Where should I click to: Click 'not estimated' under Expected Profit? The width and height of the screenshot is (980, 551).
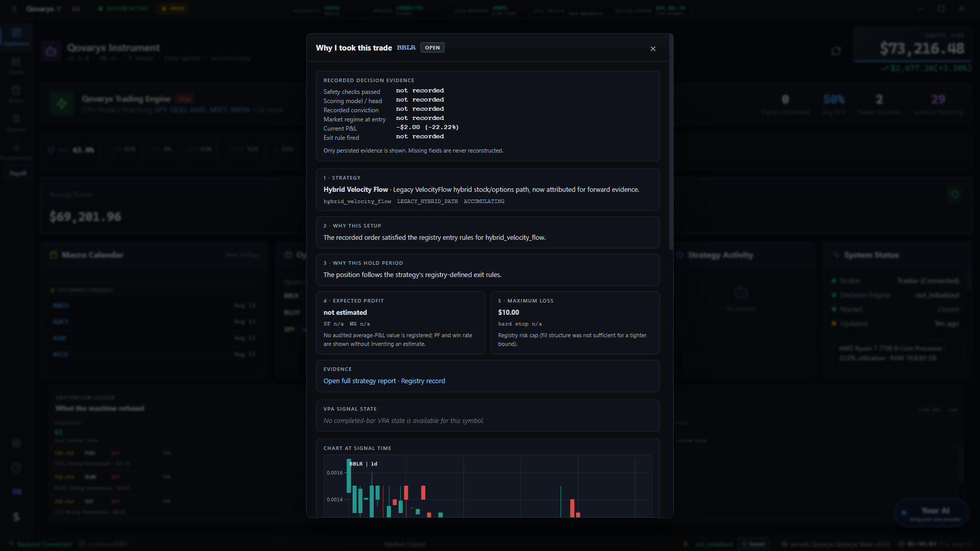point(345,313)
